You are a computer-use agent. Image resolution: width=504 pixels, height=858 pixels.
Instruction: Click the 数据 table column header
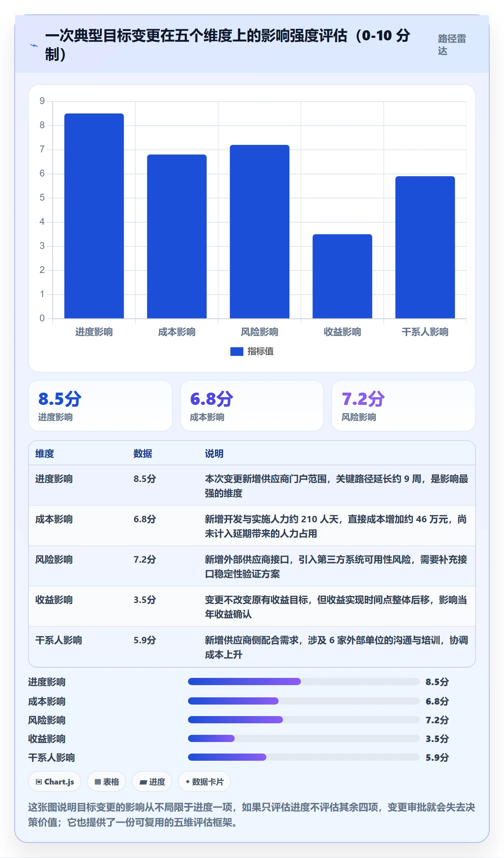(x=143, y=453)
